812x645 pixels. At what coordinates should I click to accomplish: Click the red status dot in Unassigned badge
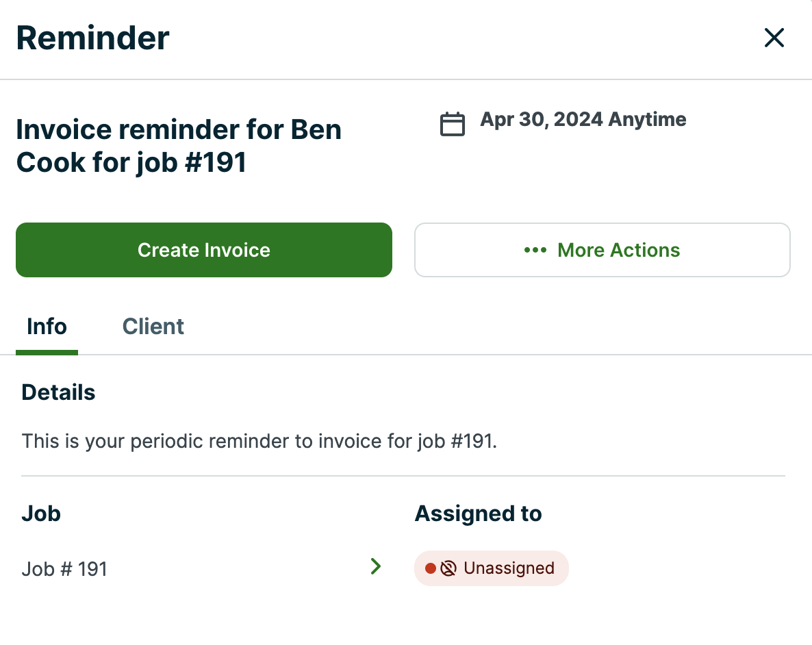click(431, 568)
